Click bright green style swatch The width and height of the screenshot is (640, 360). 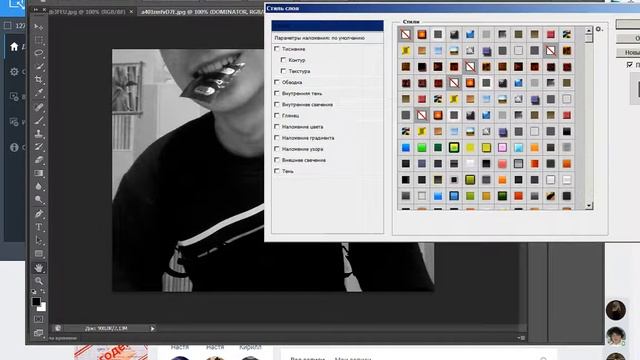tap(422, 147)
